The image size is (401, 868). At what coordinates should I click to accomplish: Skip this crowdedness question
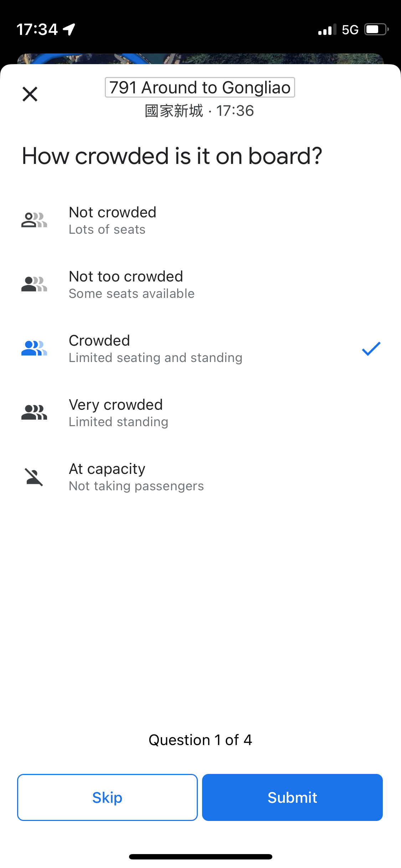[107, 797]
